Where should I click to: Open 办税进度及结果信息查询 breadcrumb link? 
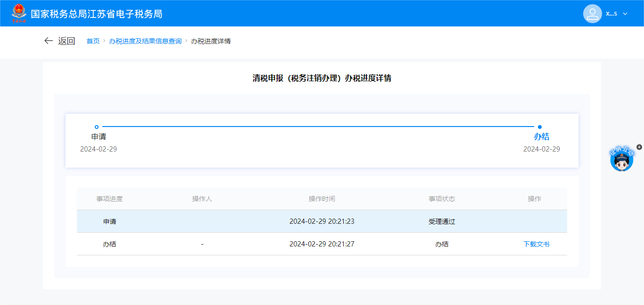coord(145,41)
